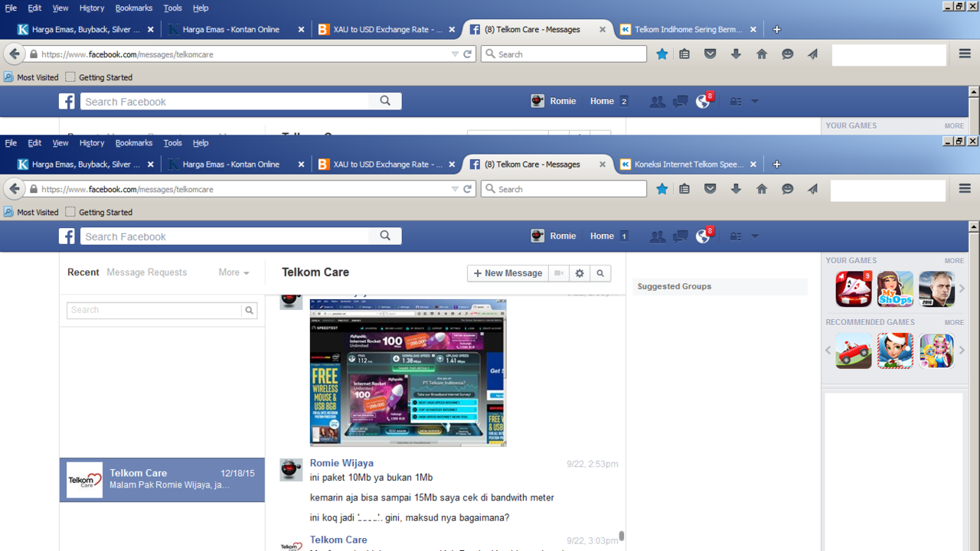
Task: Show next Recommended Games with the right chevron
Action: 962,350
